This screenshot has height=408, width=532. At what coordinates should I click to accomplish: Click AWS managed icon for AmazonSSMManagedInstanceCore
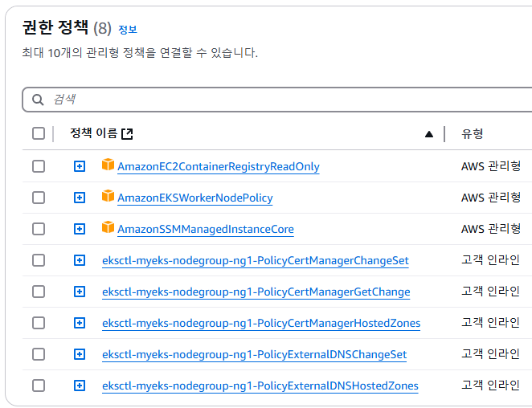pos(108,227)
